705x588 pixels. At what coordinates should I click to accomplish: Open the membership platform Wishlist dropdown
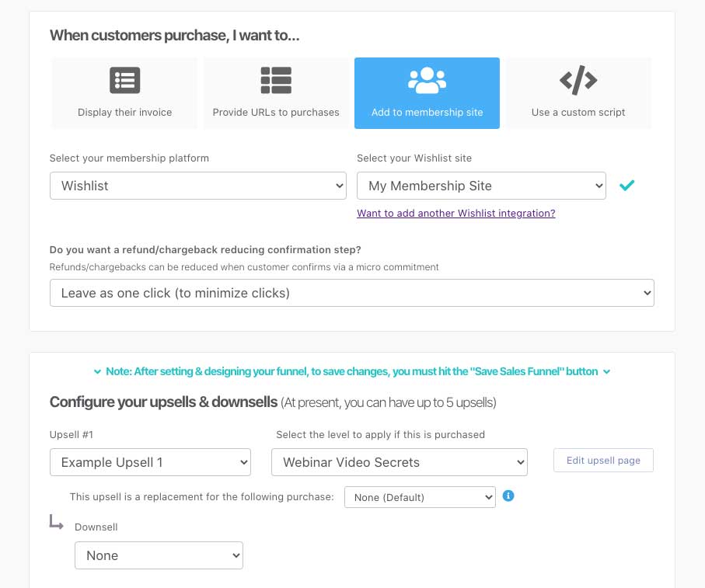point(198,186)
